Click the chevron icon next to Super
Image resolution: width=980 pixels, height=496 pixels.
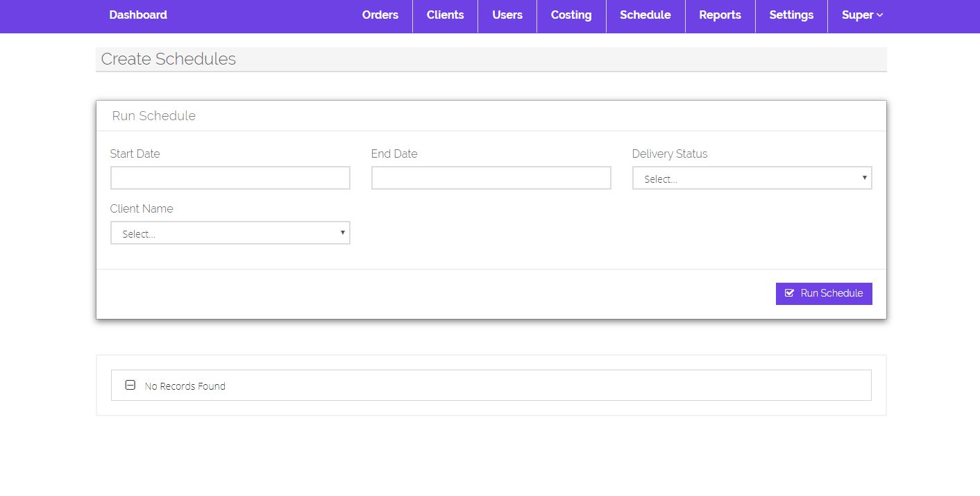[880, 15]
